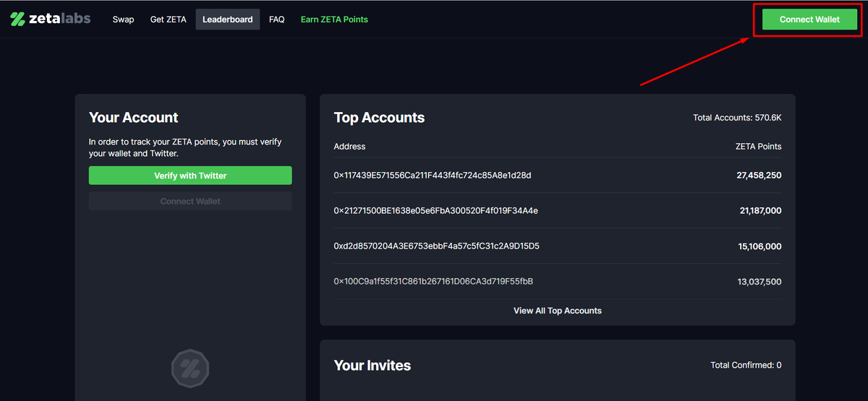Open the Swap page

tap(123, 20)
